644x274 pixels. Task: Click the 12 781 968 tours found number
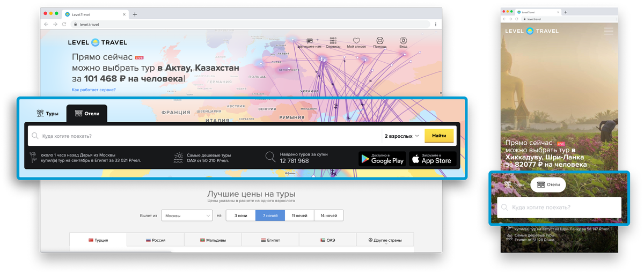(294, 161)
